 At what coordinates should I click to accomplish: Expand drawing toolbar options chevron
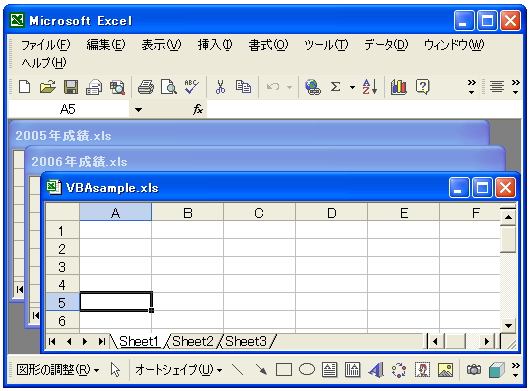click(x=515, y=370)
